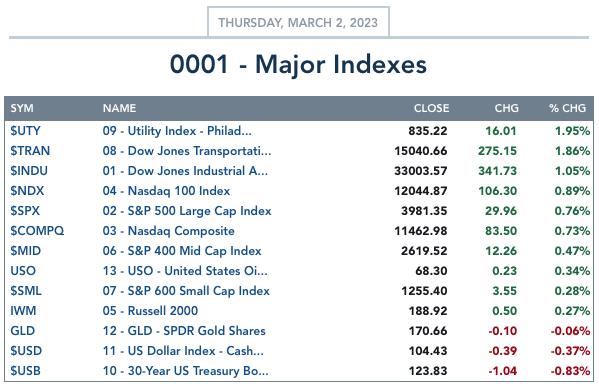This screenshot has height=388, width=599.
Task: Open the $SPX ticker link
Action: [x=25, y=211]
